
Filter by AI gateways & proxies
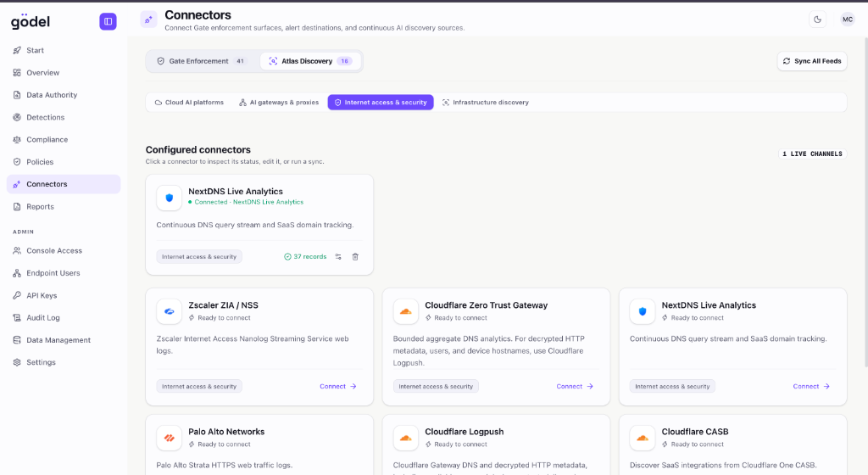click(279, 103)
